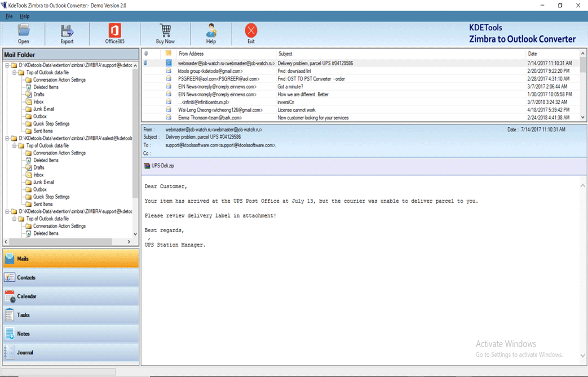
Task: Click the Open folder toolbar icon
Action: click(x=23, y=33)
